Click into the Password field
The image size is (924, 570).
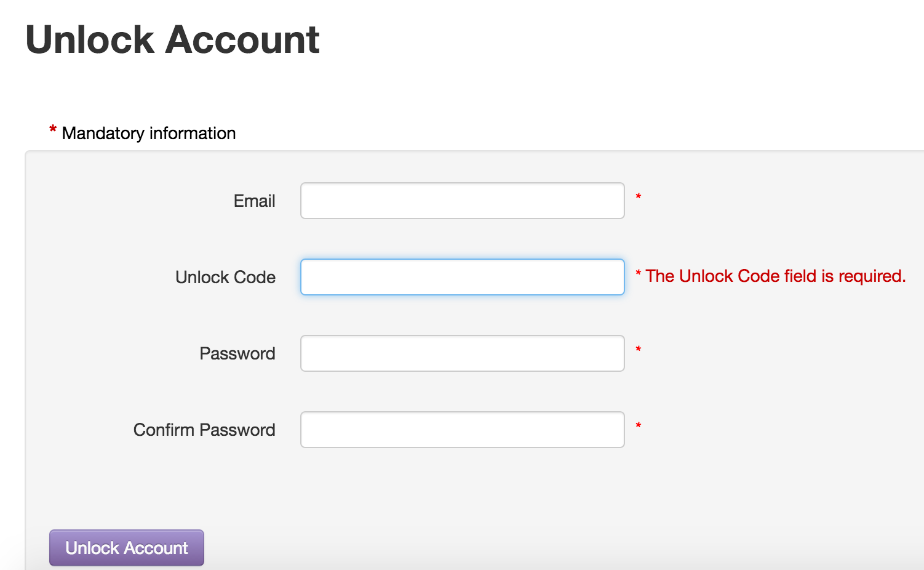pyautogui.click(x=462, y=353)
